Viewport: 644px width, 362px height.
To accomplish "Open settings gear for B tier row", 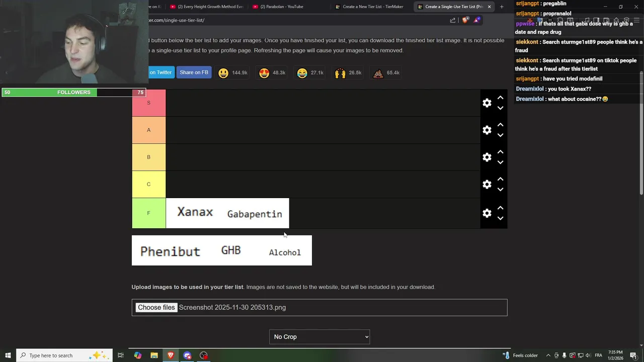I will [x=487, y=157].
